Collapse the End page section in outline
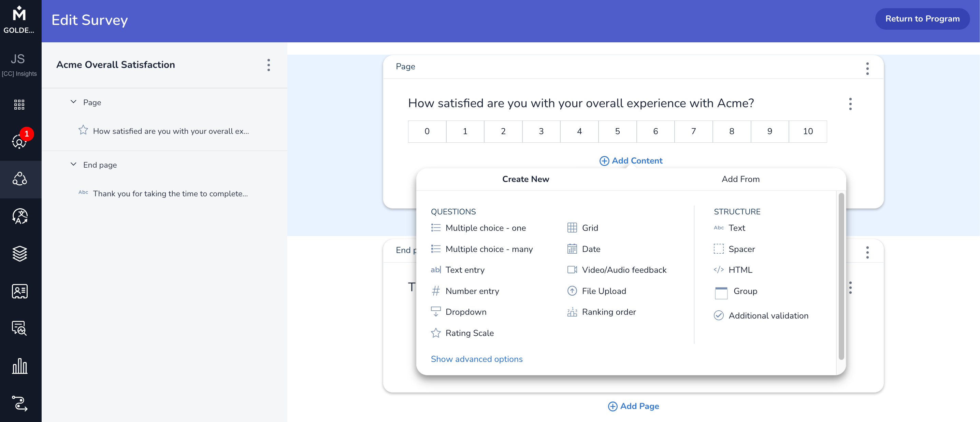Screen dimensions: 980x422 pos(73,164)
